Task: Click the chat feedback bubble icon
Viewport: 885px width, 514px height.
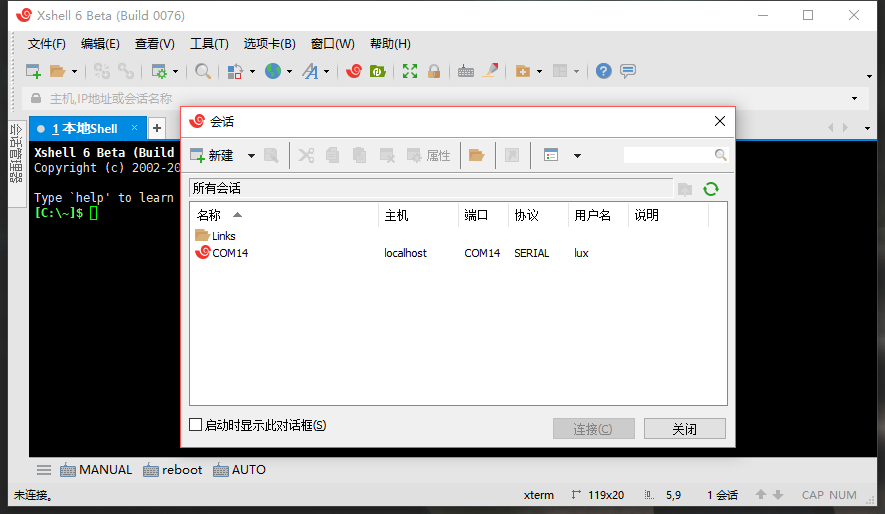Action: (628, 71)
